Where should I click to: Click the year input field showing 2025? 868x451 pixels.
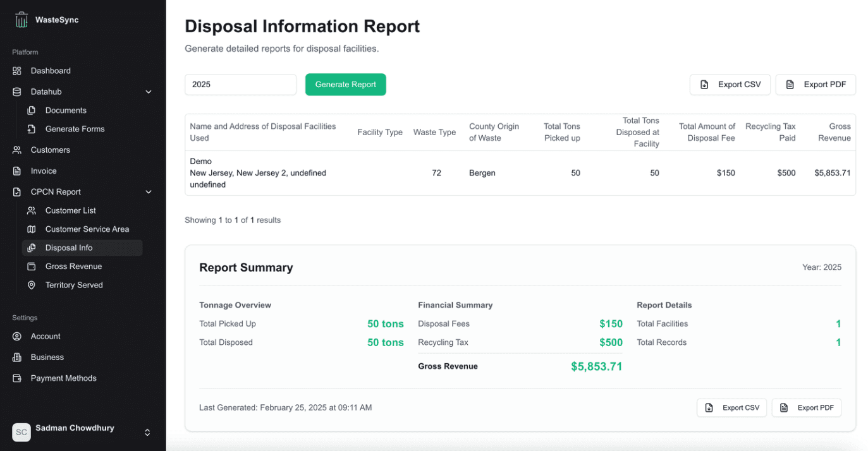point(240,85)
